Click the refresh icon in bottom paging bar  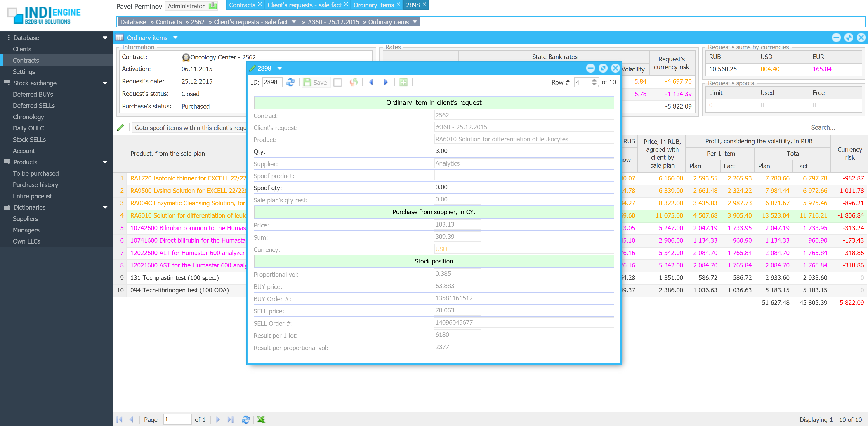click(x=246, y=419)
